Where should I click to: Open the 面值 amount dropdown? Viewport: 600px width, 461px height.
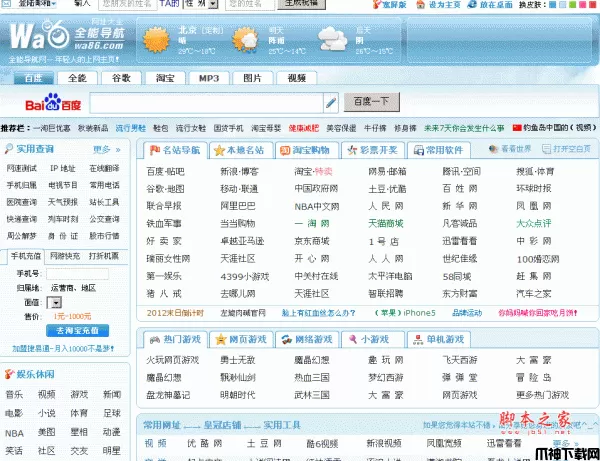click(x=56, y=301)
